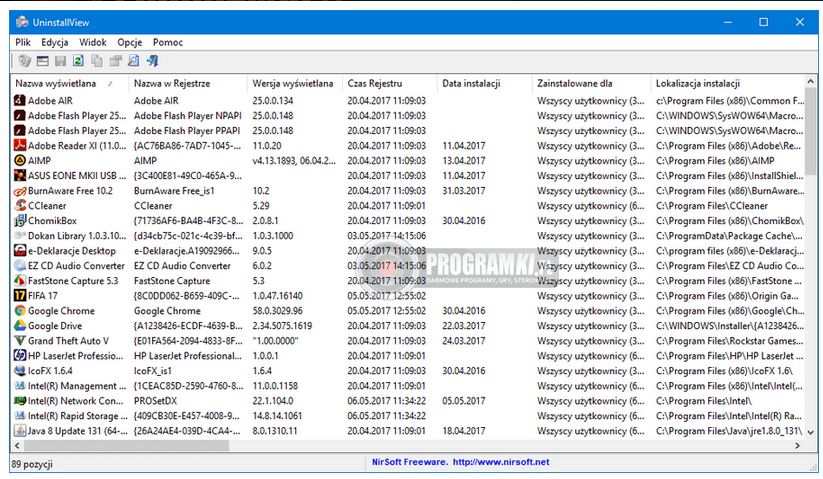Click version 2.34.5075.1619 cell
823x479 pixels.
click(282, 326)
